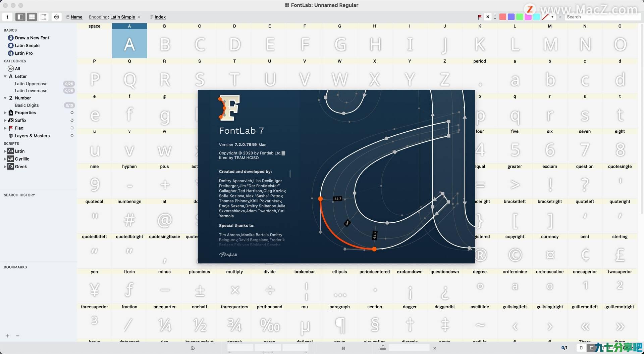
Task: Choose the magenta color flag swatch
Action: tap(528, 17)
